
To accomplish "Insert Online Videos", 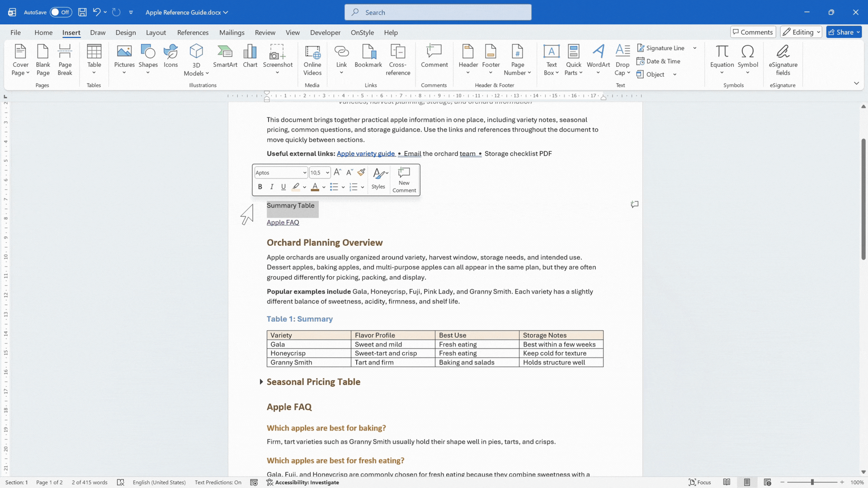I will [312, 60].
